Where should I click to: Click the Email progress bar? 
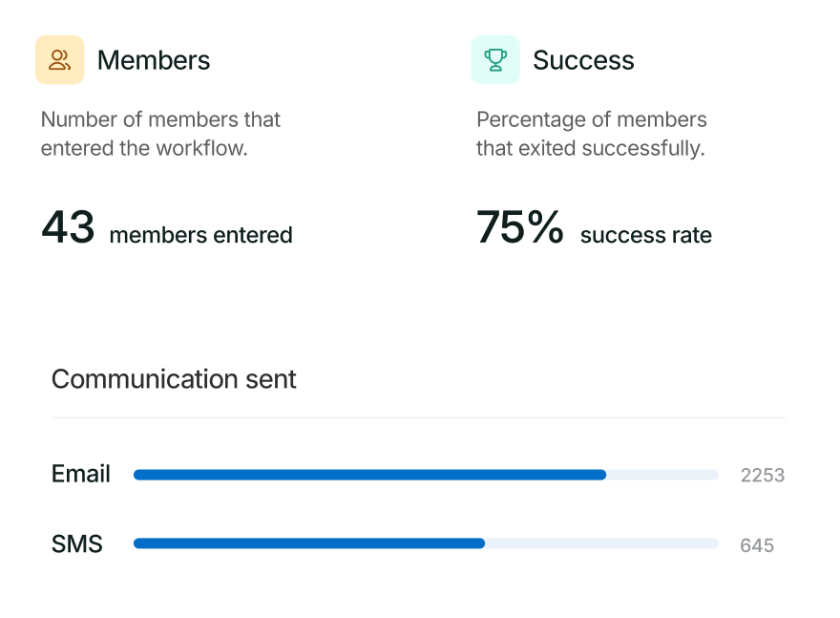426,475
